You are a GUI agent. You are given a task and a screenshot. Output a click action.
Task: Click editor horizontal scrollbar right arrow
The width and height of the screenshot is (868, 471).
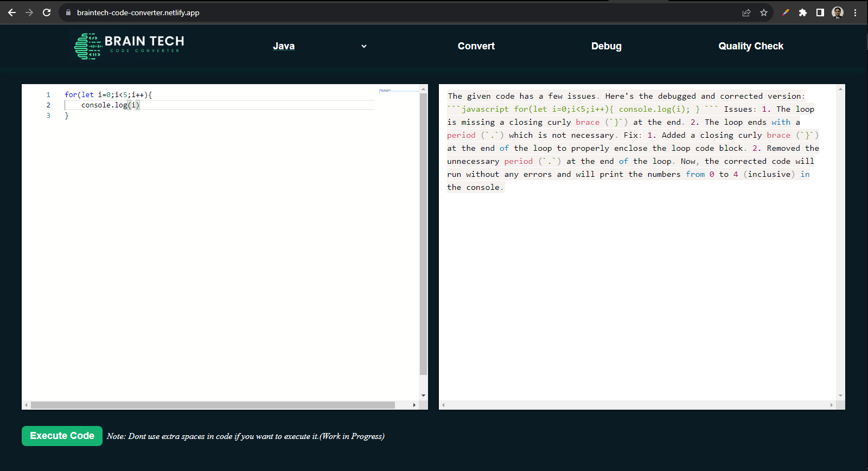coord(414,405)
